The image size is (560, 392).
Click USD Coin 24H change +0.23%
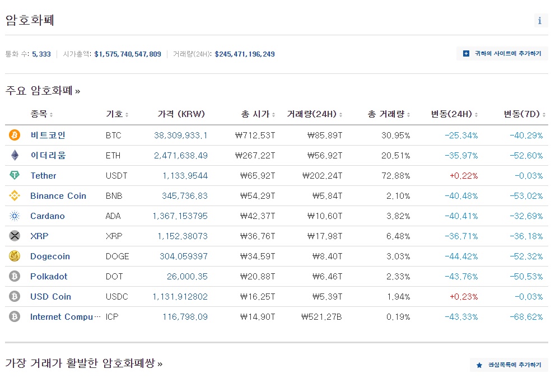point(464,297)
